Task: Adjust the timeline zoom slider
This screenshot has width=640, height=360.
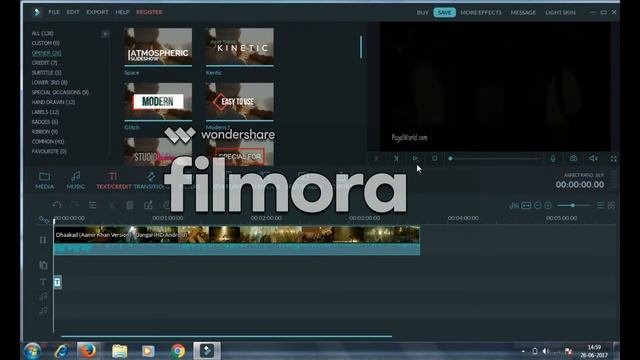Action: pos(573,205)
